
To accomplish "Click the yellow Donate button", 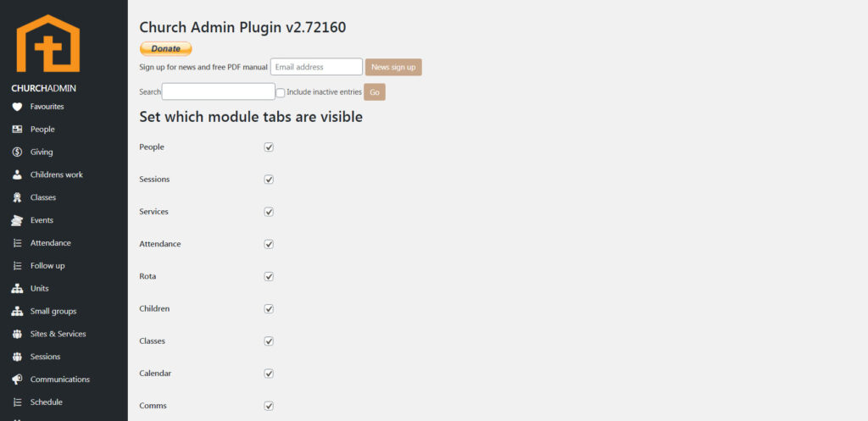I will click(x=165, y=49).
